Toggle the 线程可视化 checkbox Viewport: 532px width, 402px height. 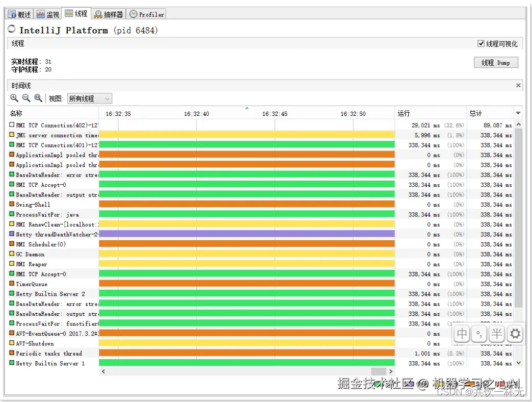pyautogui.click(x=481, y=43)
